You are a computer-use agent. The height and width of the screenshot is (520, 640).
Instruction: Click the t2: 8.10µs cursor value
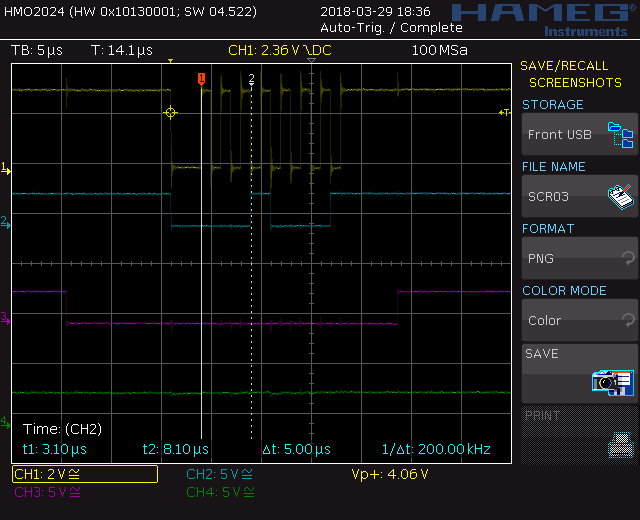(176, 449)
